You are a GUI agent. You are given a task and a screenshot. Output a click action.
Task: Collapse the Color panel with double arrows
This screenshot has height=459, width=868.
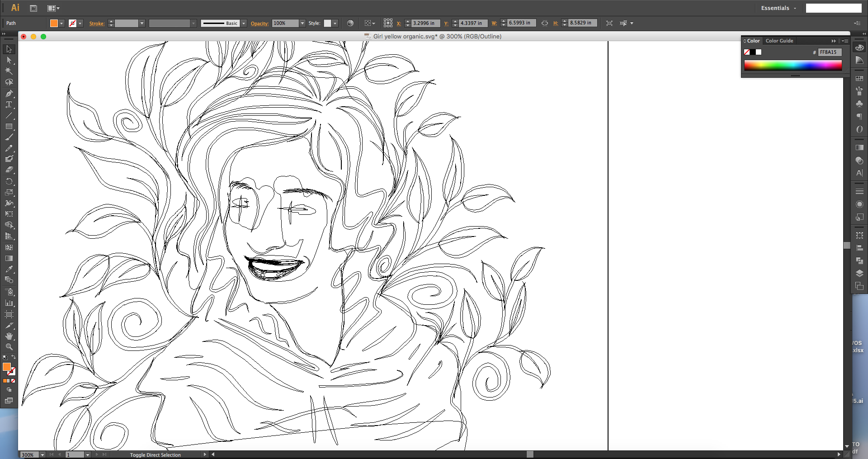tap(834, 41)
